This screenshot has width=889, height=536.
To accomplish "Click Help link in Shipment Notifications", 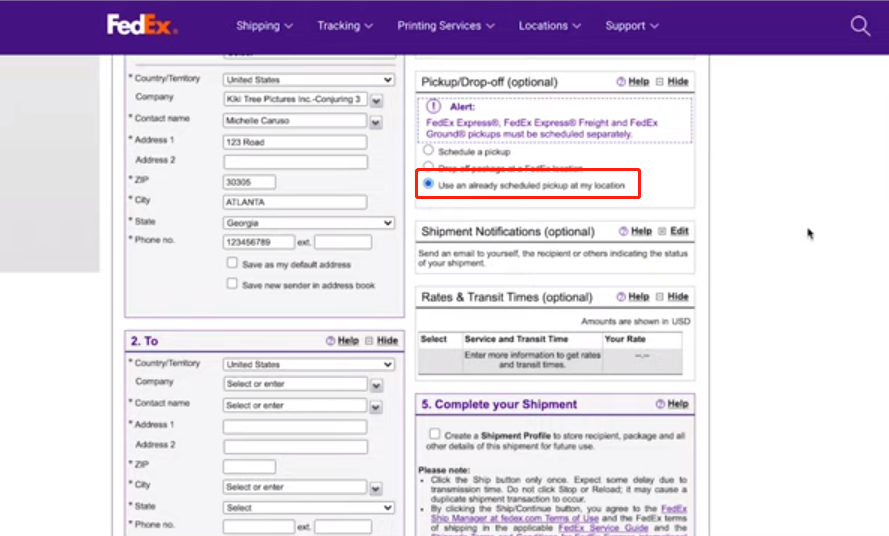I will (641, 231).
